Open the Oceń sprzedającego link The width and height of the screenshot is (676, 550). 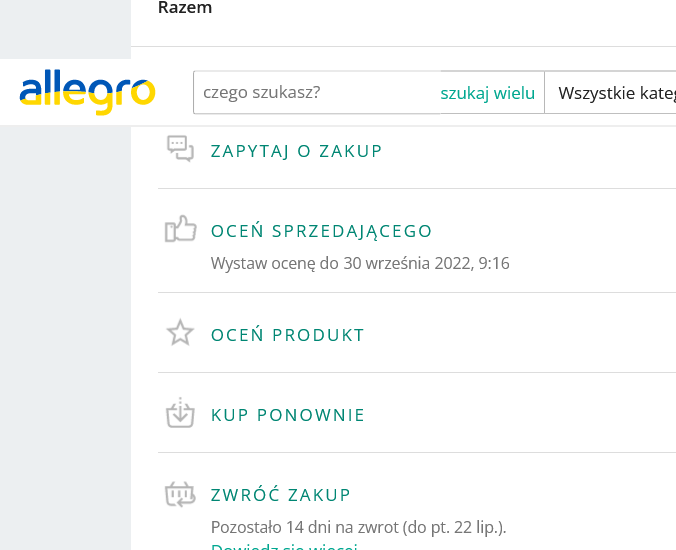[321, 231]
